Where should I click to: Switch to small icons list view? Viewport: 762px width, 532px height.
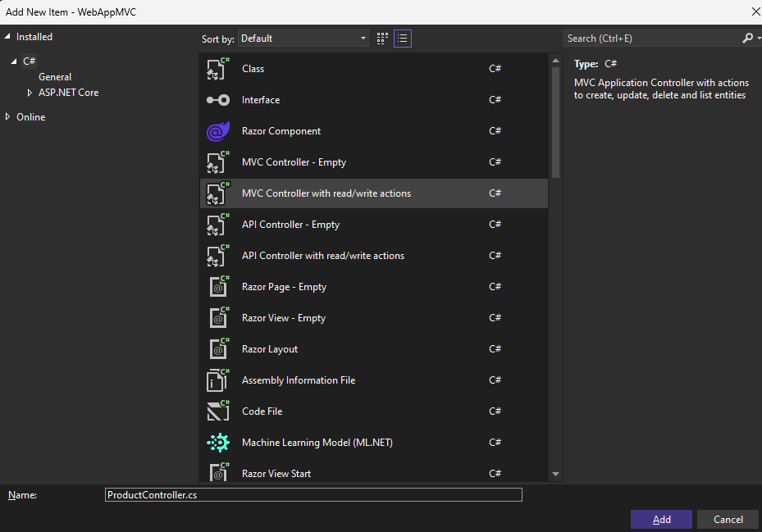coord(403,39)
